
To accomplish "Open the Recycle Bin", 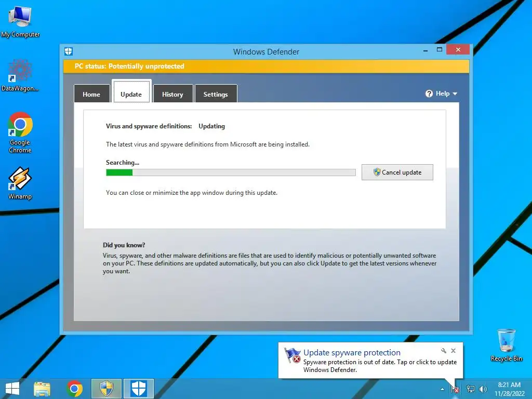I will point(506,345).
